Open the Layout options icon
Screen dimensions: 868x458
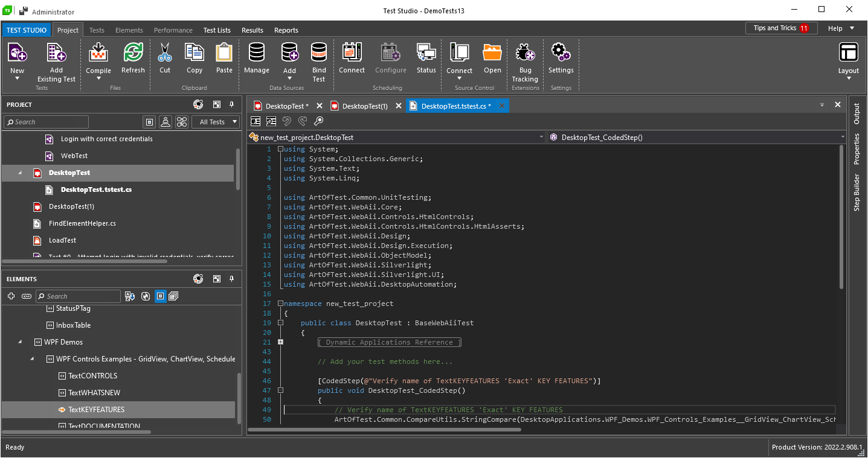point(849,52)
